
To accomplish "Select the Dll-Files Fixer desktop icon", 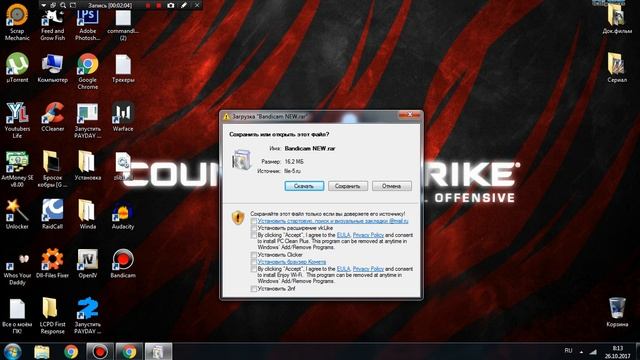I will point(52,263).
